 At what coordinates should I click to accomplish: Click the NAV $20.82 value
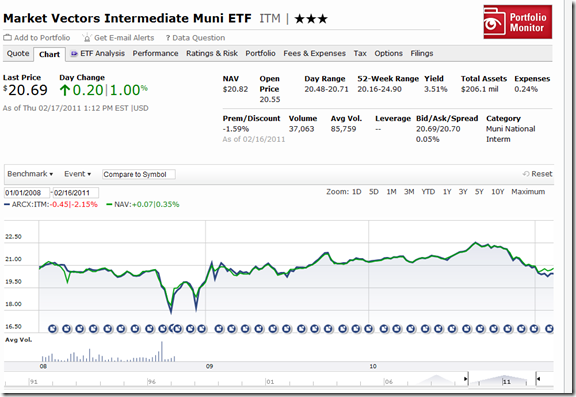pos(235,89)
